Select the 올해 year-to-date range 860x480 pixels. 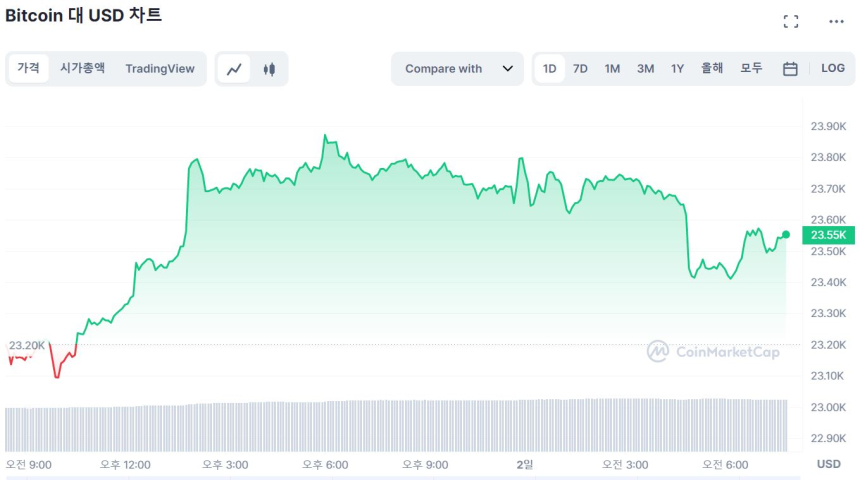712,69
